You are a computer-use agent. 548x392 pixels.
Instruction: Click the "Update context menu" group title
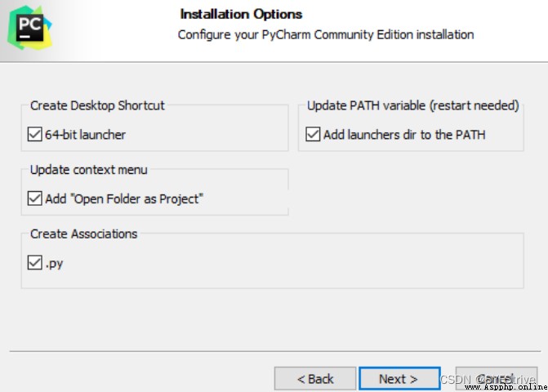(89, 170)
